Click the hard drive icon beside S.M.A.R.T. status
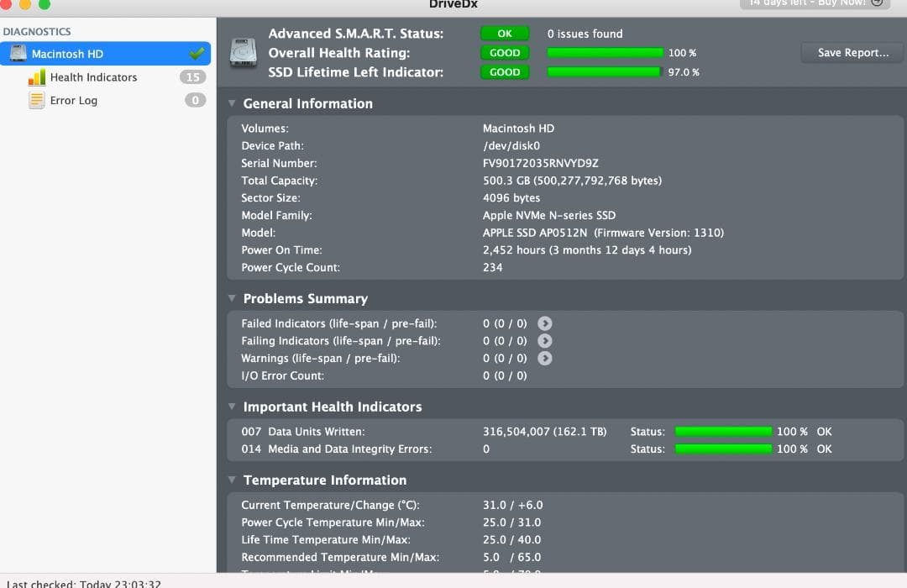 pos(244,50)
